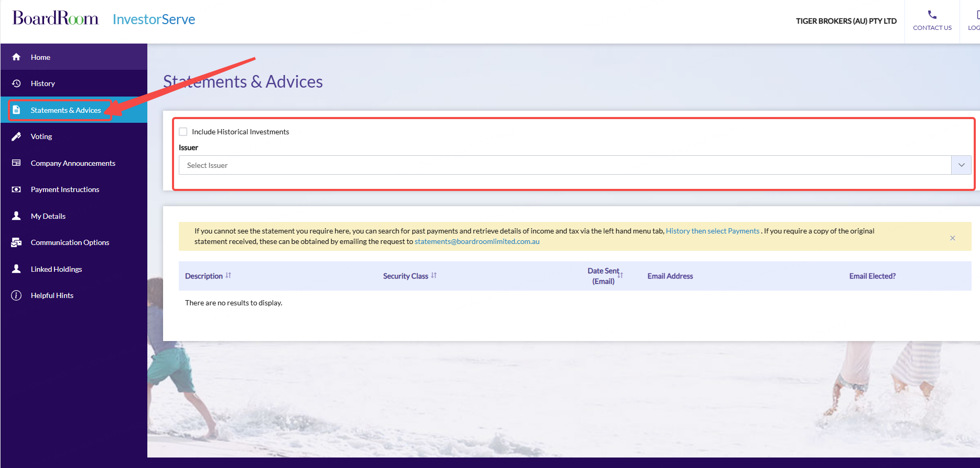Click the Payment Instructions money icon
The width and height of the screenshot is (980, 468).
click(x=16, y=189)
